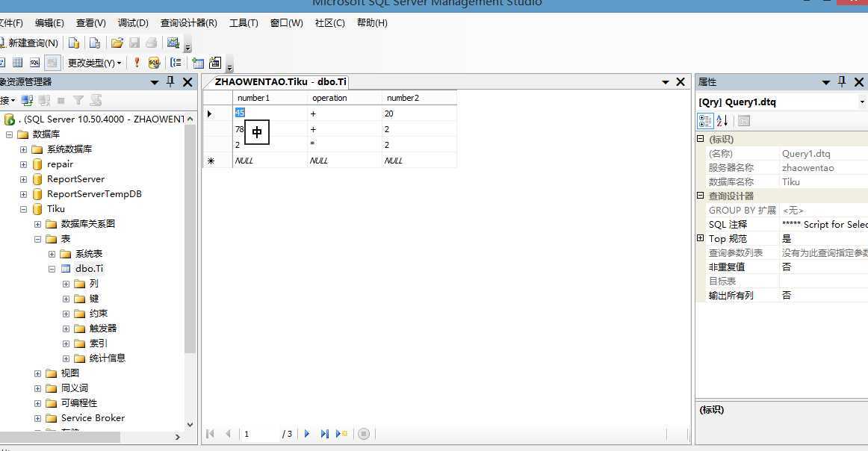This screenshot has height=451, width=868.
Task: Open Object Explorer window position dropdown arrow
Action: coord(155,82)
